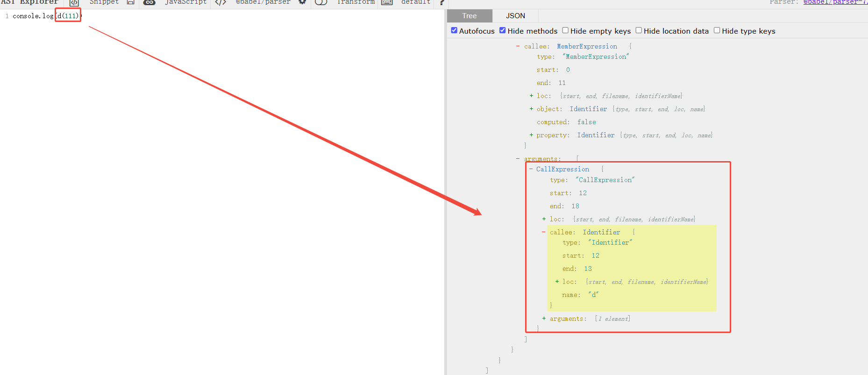Open the help question mark icon
Image resolution: width=868 pixels, height=375 pixels.
pyautogui.click(x=442, y=2)
